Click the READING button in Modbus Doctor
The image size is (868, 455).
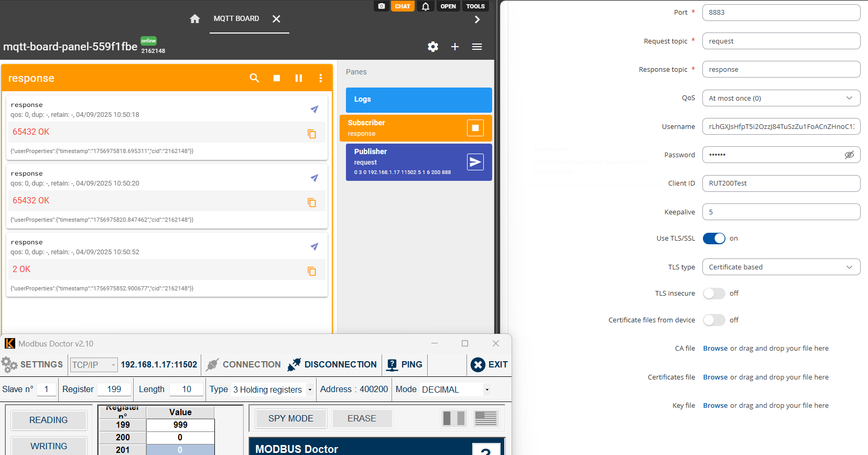pos(49,420)
